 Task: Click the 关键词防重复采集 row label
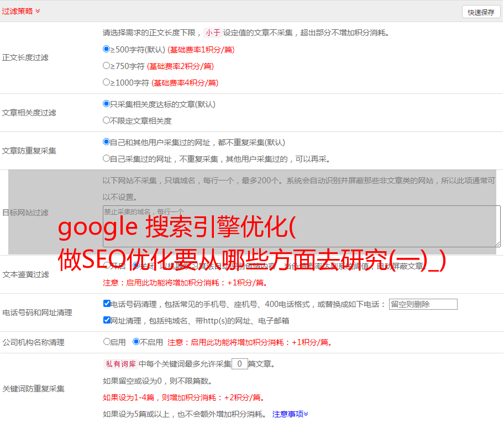[x=33, y=389]
